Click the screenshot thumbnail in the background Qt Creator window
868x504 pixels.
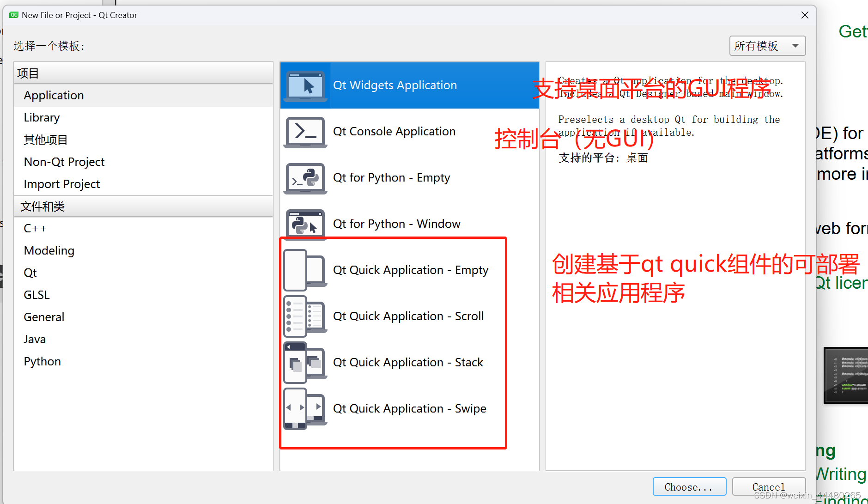tap(846, 376)
